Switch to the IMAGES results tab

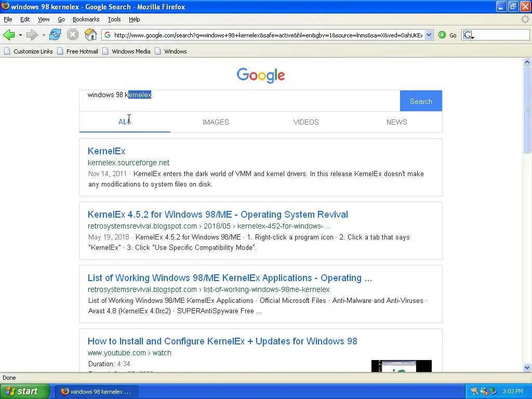(216, 122)
